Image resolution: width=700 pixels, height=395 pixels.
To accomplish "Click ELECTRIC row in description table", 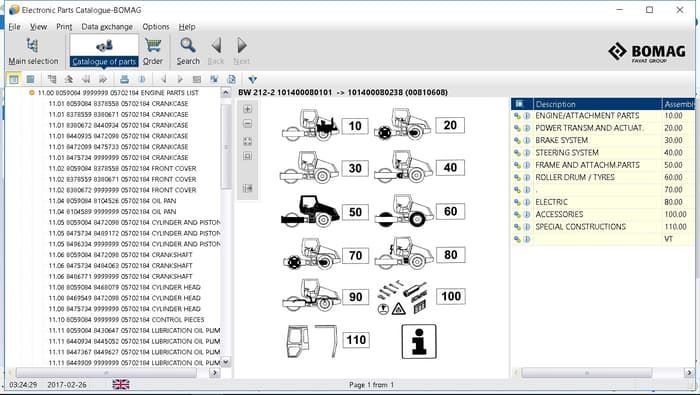I will 603,202.
